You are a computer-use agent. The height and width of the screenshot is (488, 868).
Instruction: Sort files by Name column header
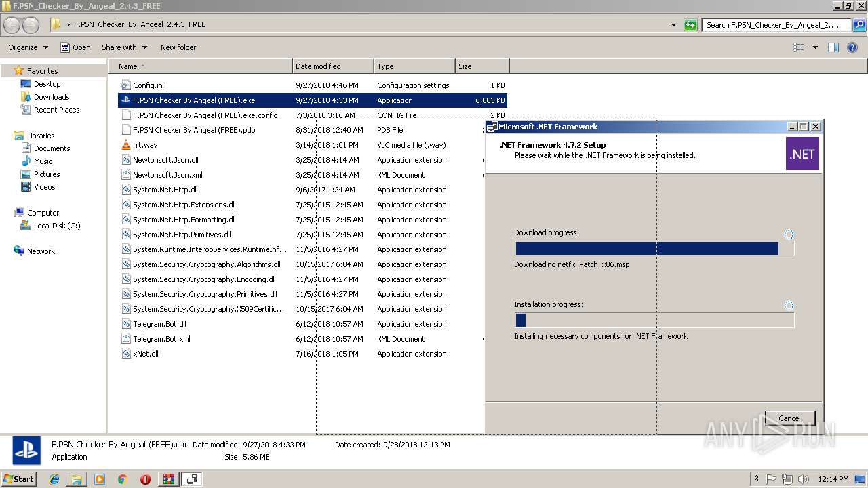click(x=201, y=66)
